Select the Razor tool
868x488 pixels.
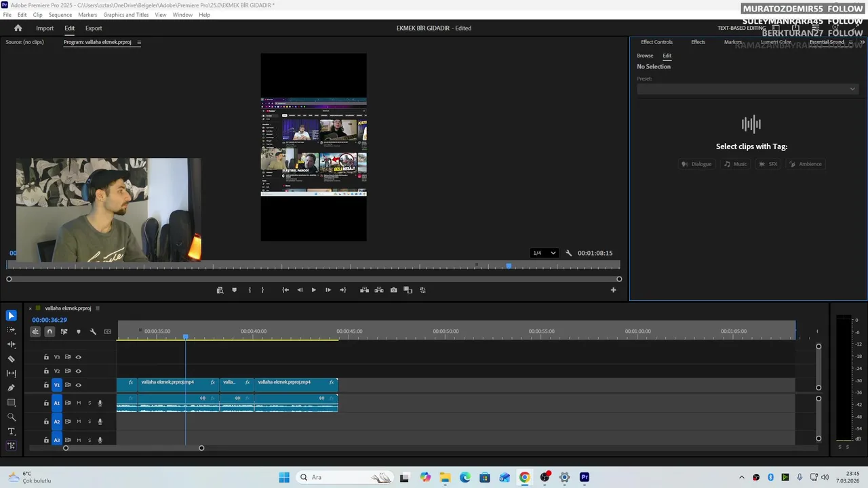[x=11, y=359]
